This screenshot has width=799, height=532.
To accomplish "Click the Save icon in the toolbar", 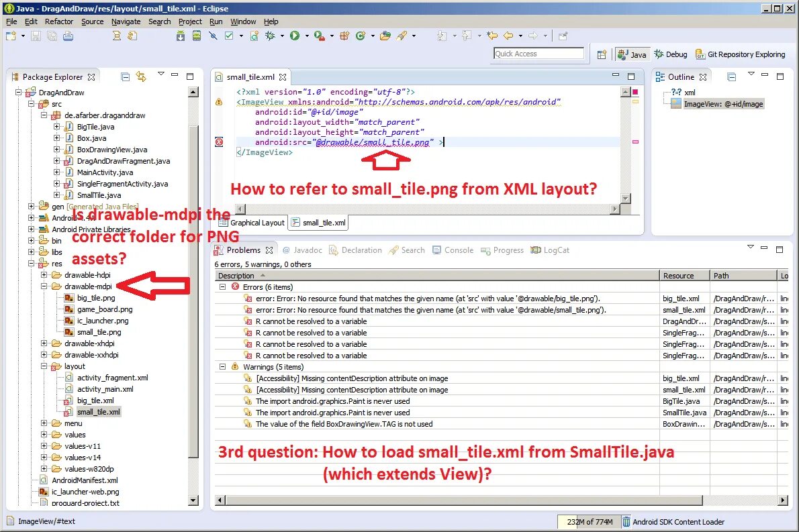I will [x=35, y=36].
